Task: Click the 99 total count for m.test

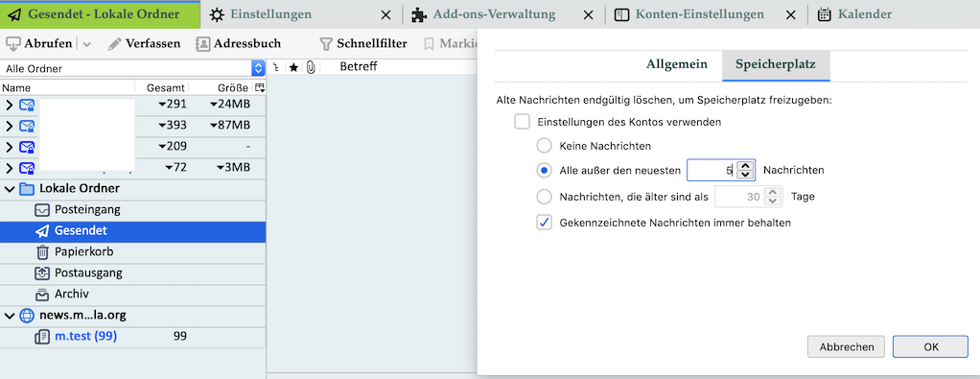Action: click(x=180, y=337)
